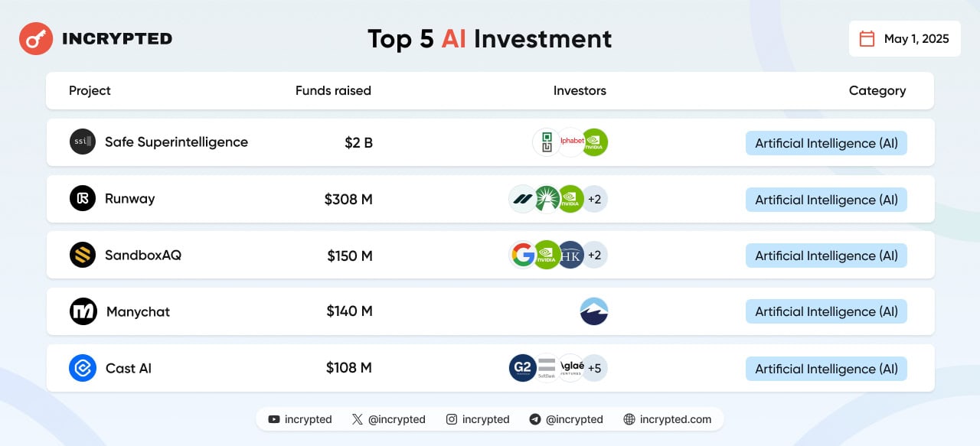The image size is (980, 446).
Task: Click the G2 investor icon for Cast AI
Action: click(x=522, y=368)
